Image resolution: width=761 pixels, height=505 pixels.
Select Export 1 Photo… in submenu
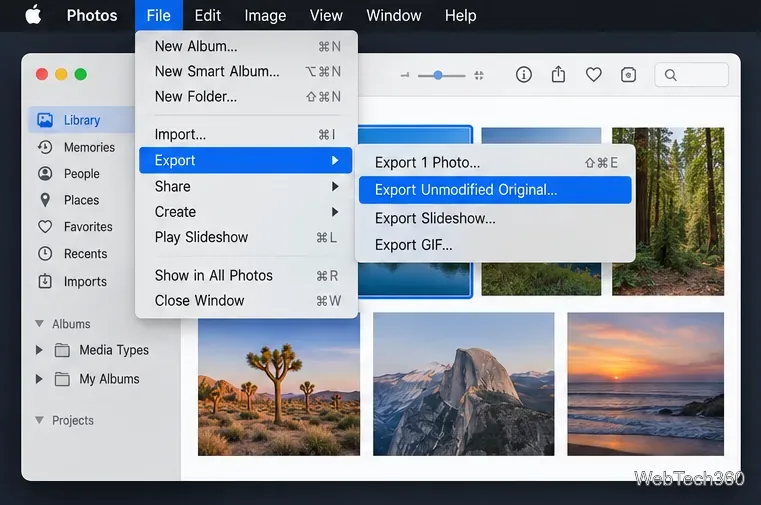tap(495, 163)
